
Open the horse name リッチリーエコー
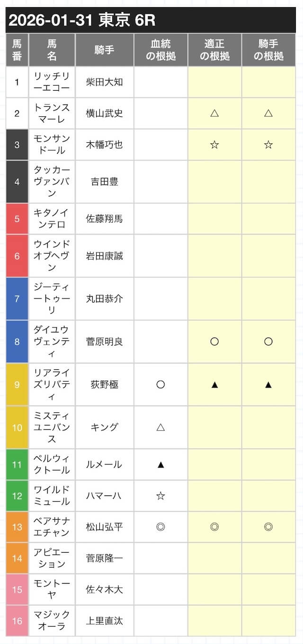(x=52, y=82)
